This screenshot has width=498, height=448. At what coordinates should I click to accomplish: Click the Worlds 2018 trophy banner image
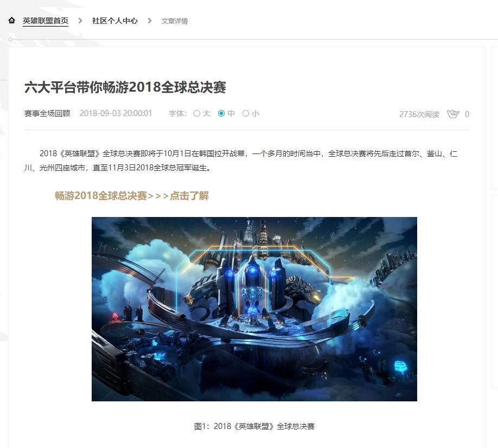(254, 309)
